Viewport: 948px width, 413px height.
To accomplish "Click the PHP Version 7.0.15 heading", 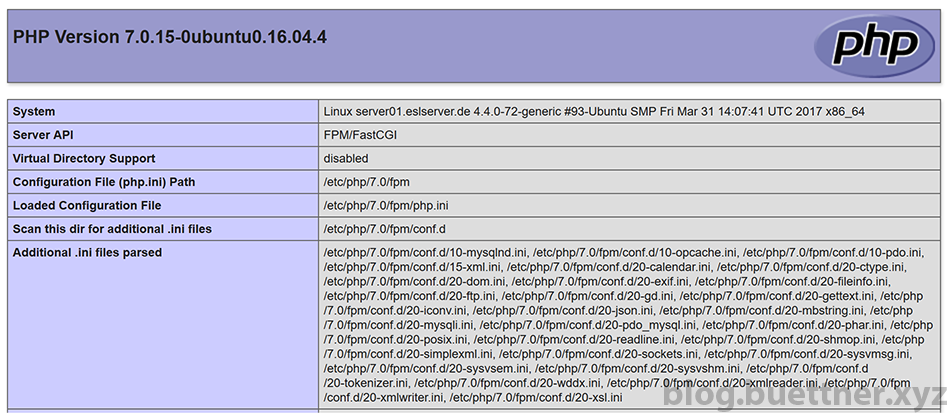I will coord(170,37).
